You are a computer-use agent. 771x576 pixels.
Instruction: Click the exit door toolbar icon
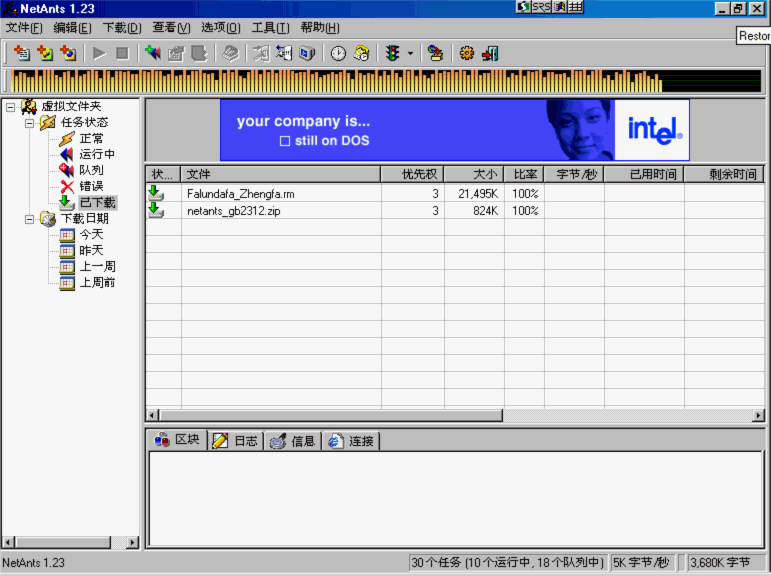coord(490,53)
